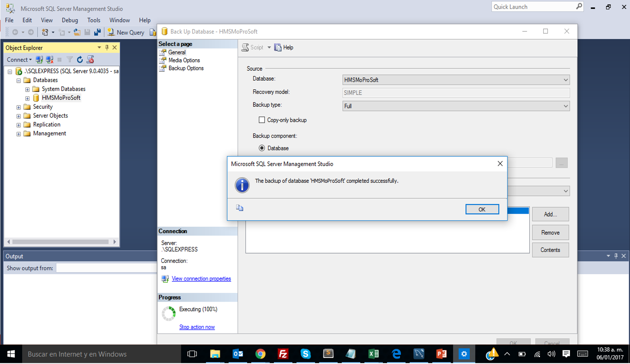Click the Save All toolbar icon
This screenshot has height=364, width=630.
(98, 32)
